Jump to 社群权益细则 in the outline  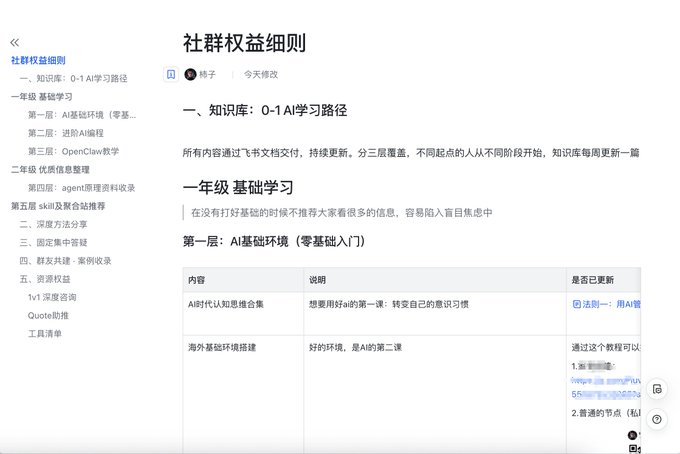tap(38, 60)
